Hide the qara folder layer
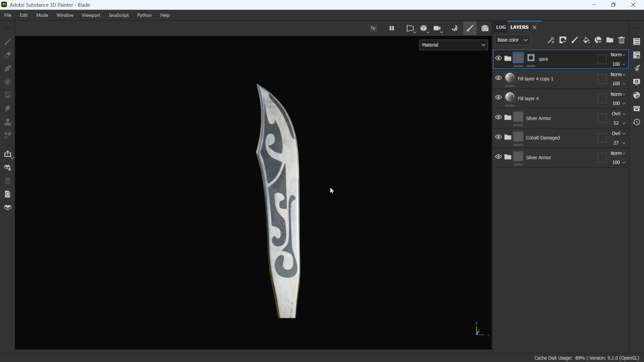 coord(498,58)
